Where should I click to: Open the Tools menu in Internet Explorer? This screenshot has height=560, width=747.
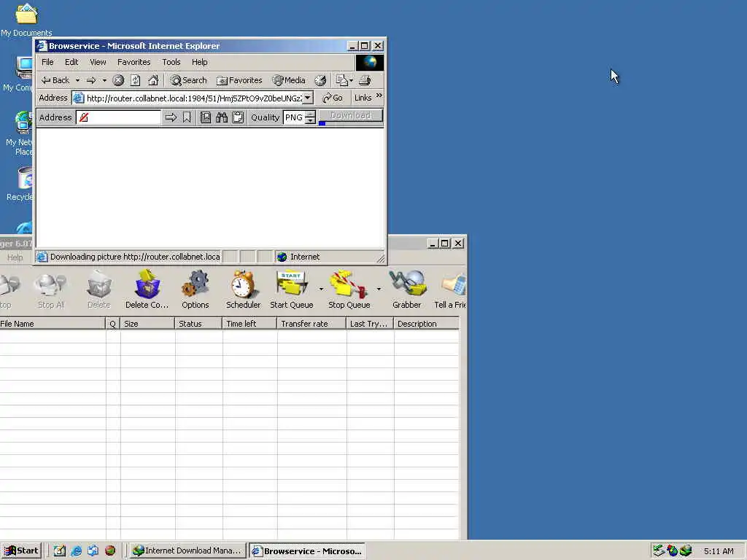tap(171, 62)
